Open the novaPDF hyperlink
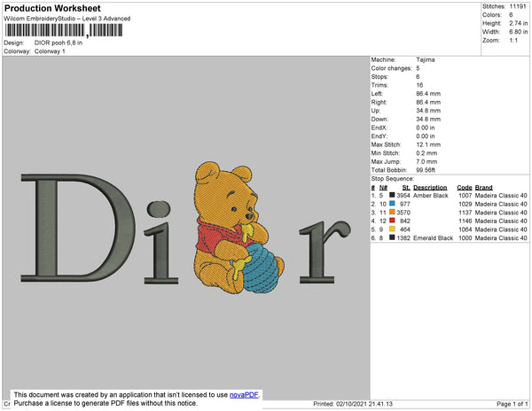532x411 pixels. click(x=244, y=395)
